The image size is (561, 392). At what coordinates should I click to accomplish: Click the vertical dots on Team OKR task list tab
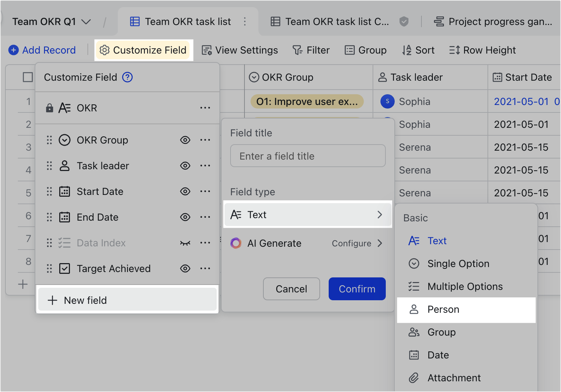point(245,22)
